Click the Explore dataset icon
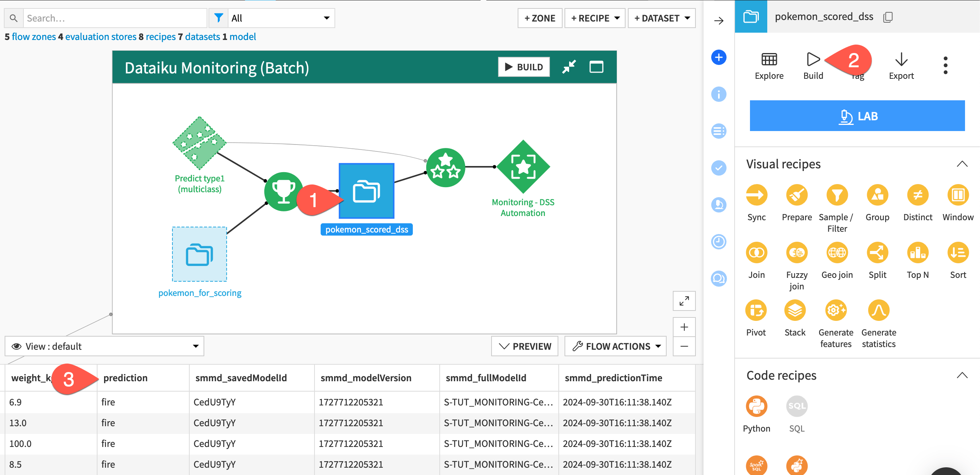Image resolution: width=980 pixels, height=475 pixels. click(769, 60)
